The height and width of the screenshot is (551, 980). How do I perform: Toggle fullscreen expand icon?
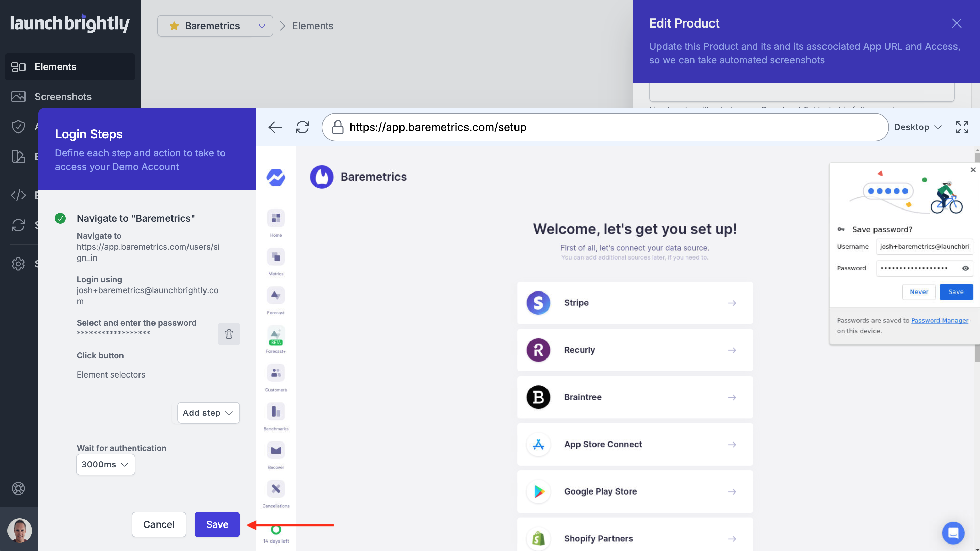[x=962, y=127]
